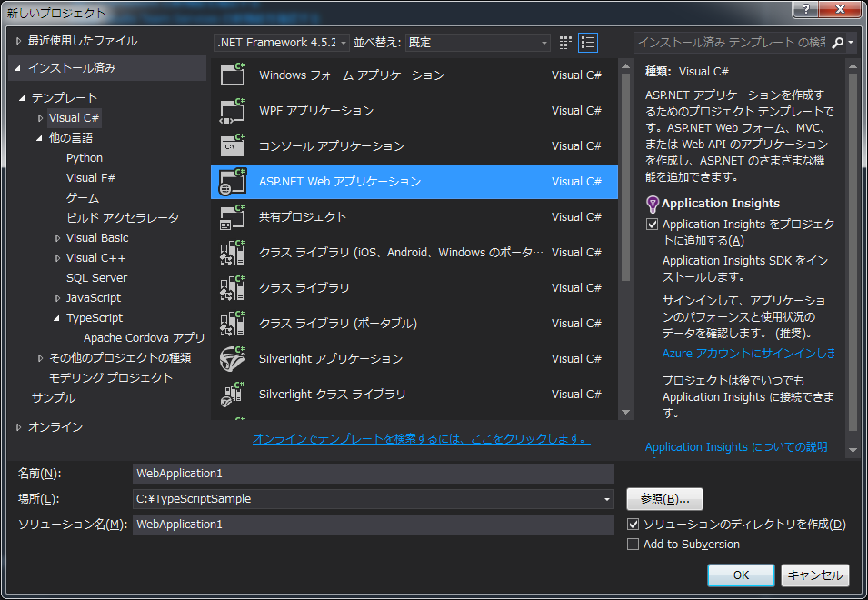Expand the Visual Basic tree node
Screen dimensions: 868x600
(57, 238)
